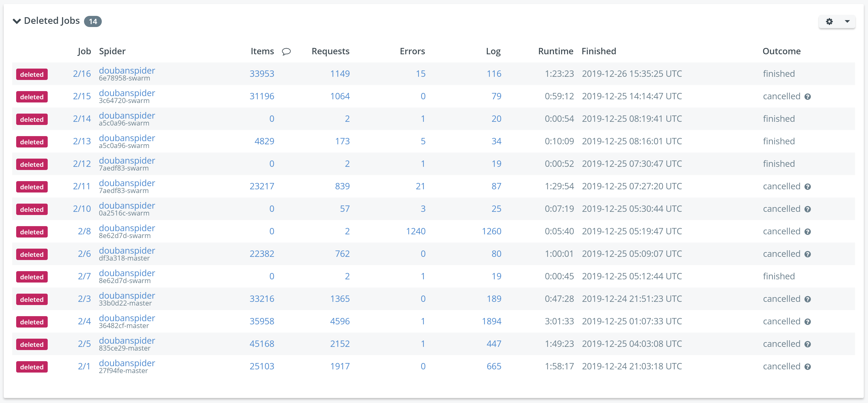Open job 2/12 link
Image resolution: width=868 pixels, height=403 pixels.
pos(82,164)
